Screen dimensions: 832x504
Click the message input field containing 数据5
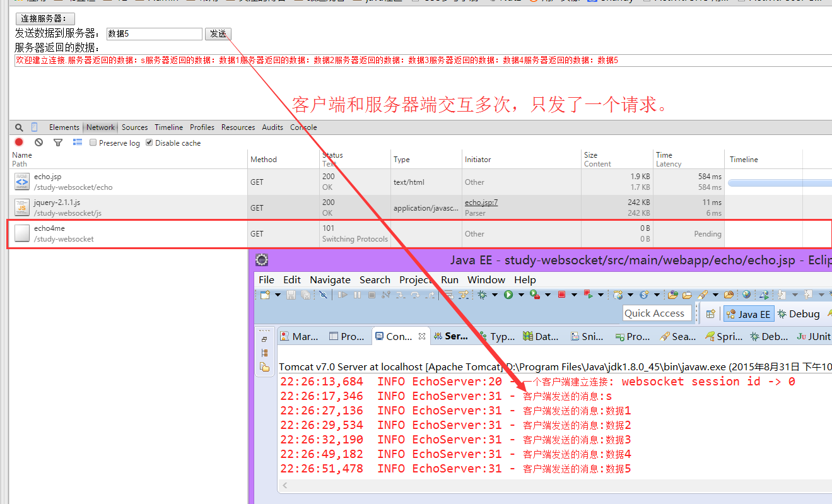(x=154, y=33)
